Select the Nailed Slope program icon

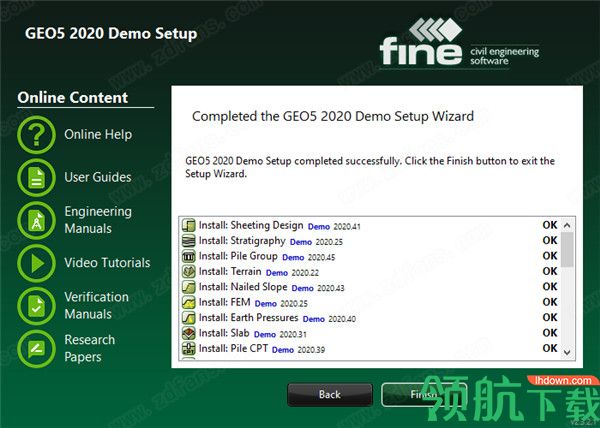pos(189,287)
